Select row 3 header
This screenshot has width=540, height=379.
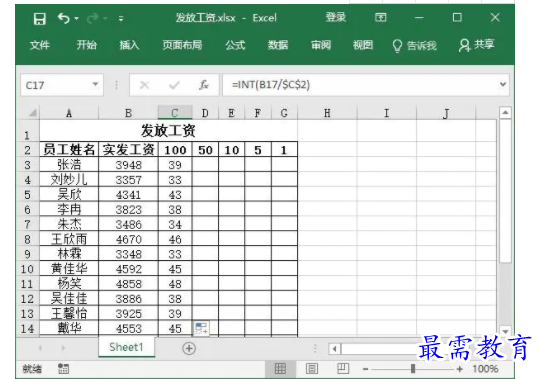28,165
